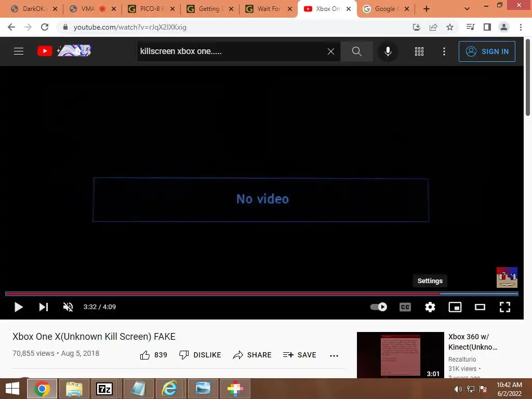The height and width of the screenshot is (399, 532).
Task: Go forward in browser history
Action: [x=28, y=27]
